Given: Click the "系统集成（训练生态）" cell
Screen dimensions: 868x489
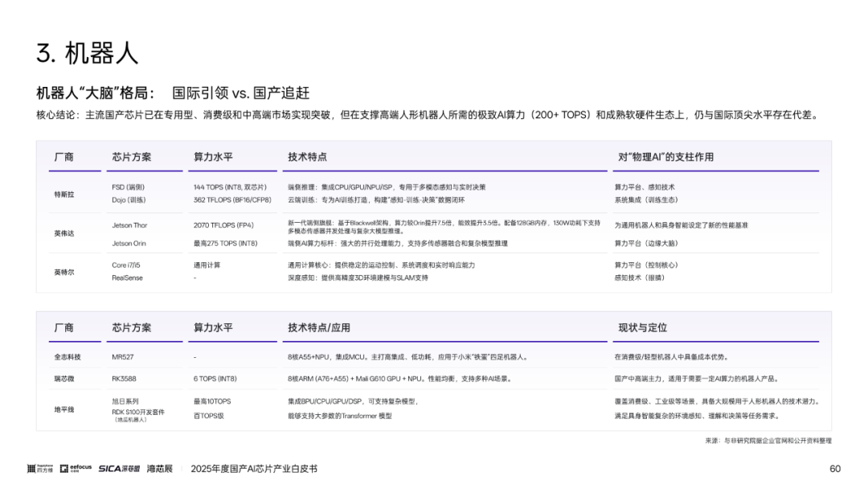Looking at the screenshot, I should click(646, 200).
